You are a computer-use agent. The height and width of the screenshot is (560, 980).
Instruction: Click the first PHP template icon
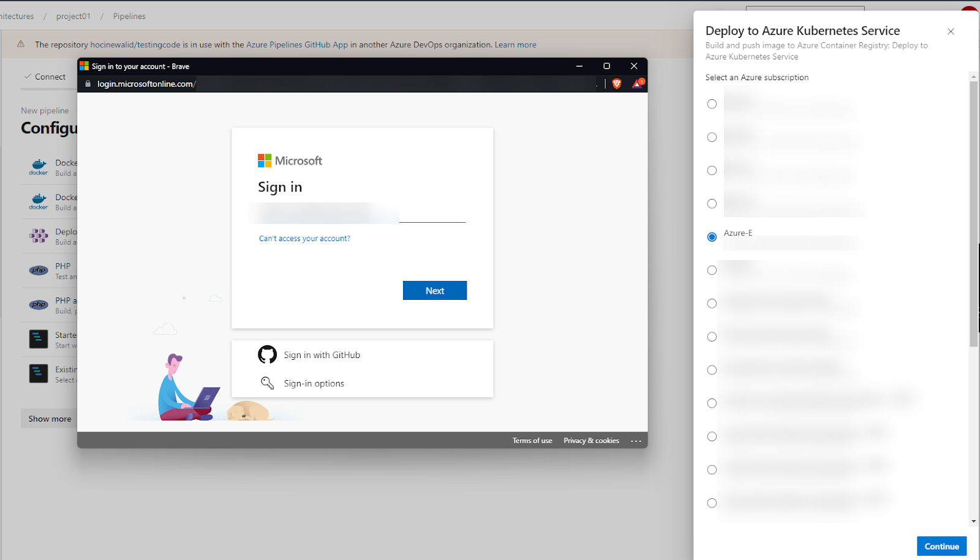[x=39, y=270]
